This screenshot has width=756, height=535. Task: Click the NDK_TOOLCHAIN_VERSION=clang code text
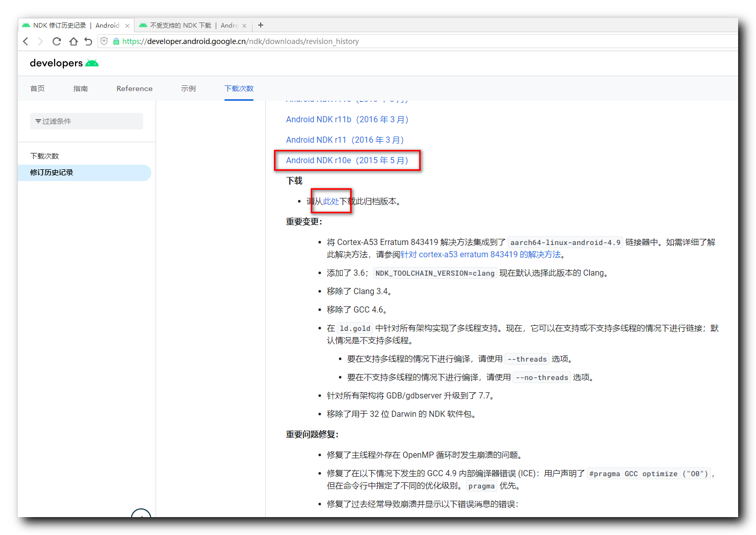(435, 273)
